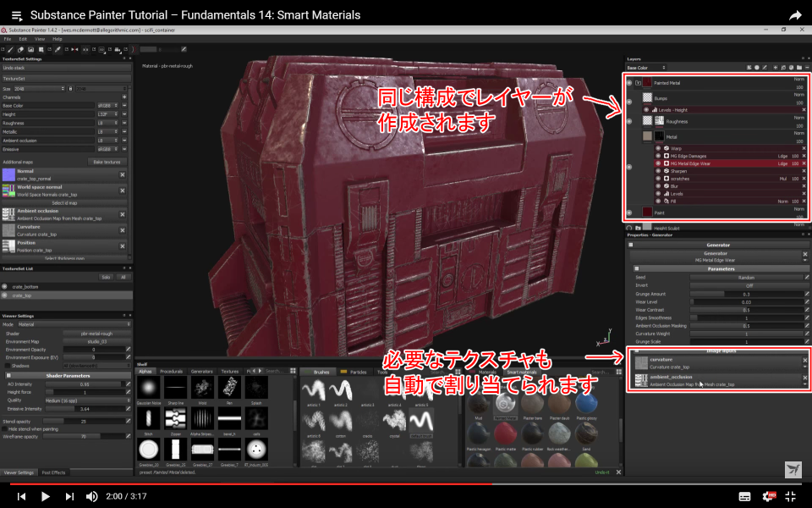This screenshot has height=508, width=812.
Task: Remove the generator from Properties panel
Action: pyautogui.click(x=804, y=254)
